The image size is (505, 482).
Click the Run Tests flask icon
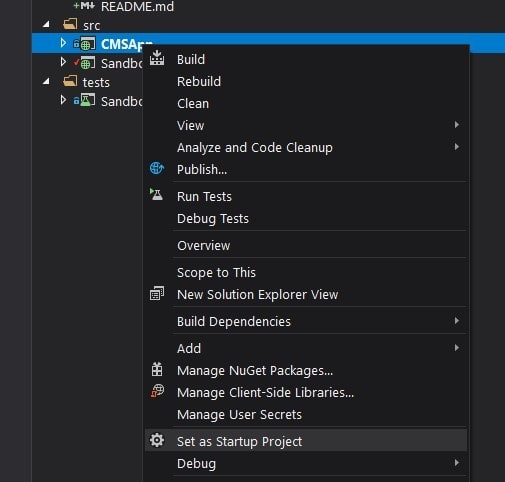pyautogui.click(x=156, y=194)
